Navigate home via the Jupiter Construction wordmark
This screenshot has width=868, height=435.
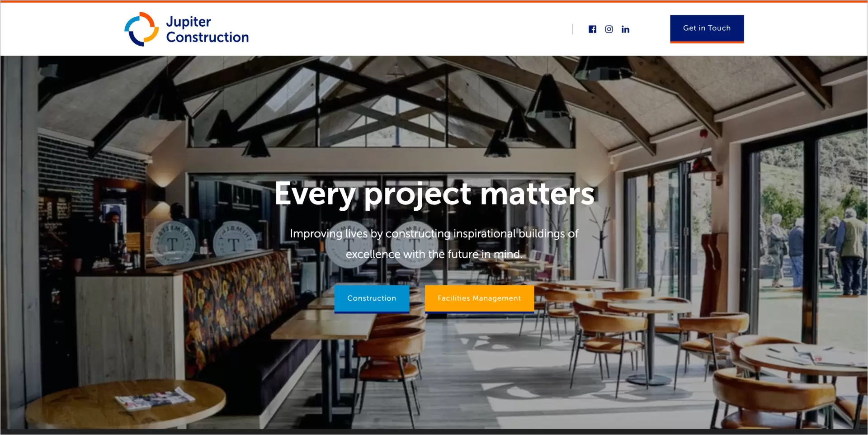click(208, 28)
